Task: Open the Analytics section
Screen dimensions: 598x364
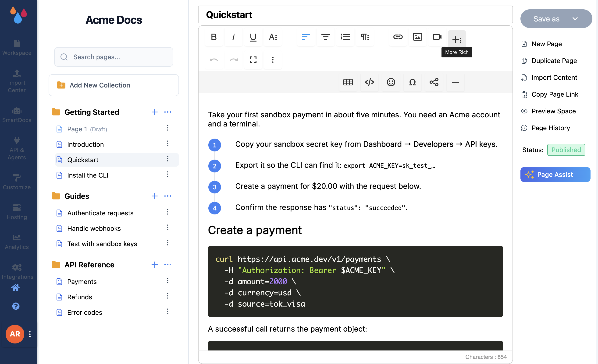Action: click(x=17, y=241)
